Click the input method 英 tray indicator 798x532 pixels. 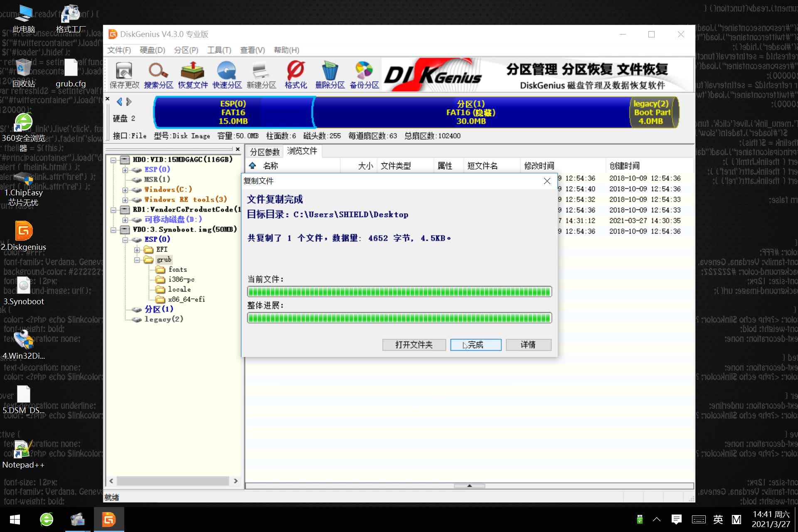(718, 520)
